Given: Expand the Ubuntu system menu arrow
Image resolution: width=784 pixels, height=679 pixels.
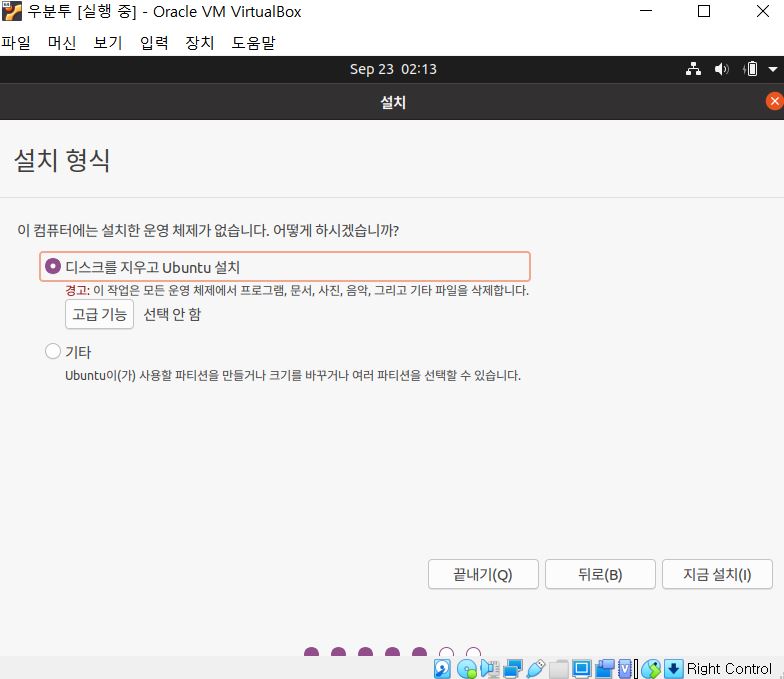Looking at the screenshot, I should pyautogui.click(x=773, y=70).
